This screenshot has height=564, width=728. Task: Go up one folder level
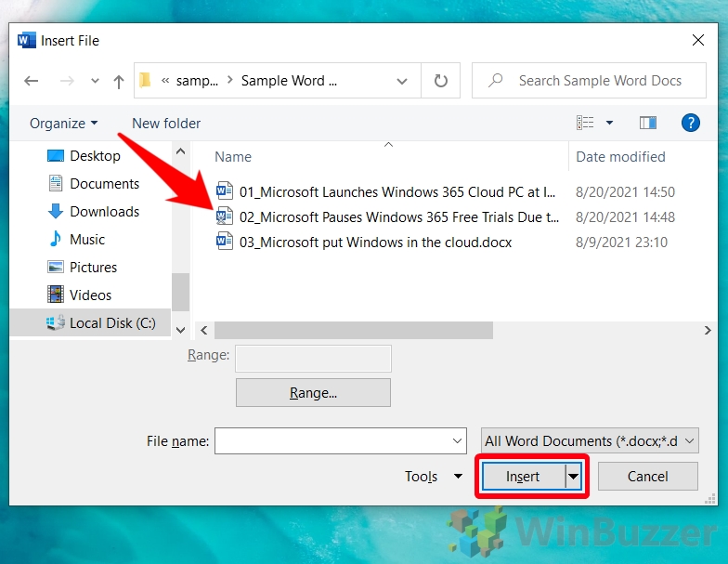(x=119, y=82)
